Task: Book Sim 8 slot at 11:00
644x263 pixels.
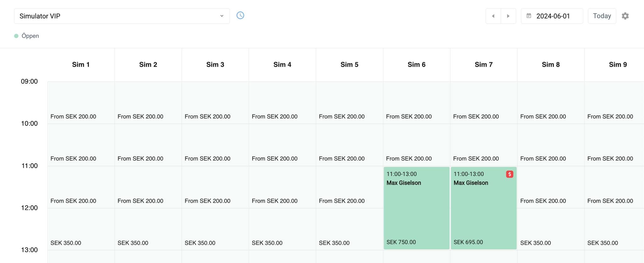Action: point(551,187)
